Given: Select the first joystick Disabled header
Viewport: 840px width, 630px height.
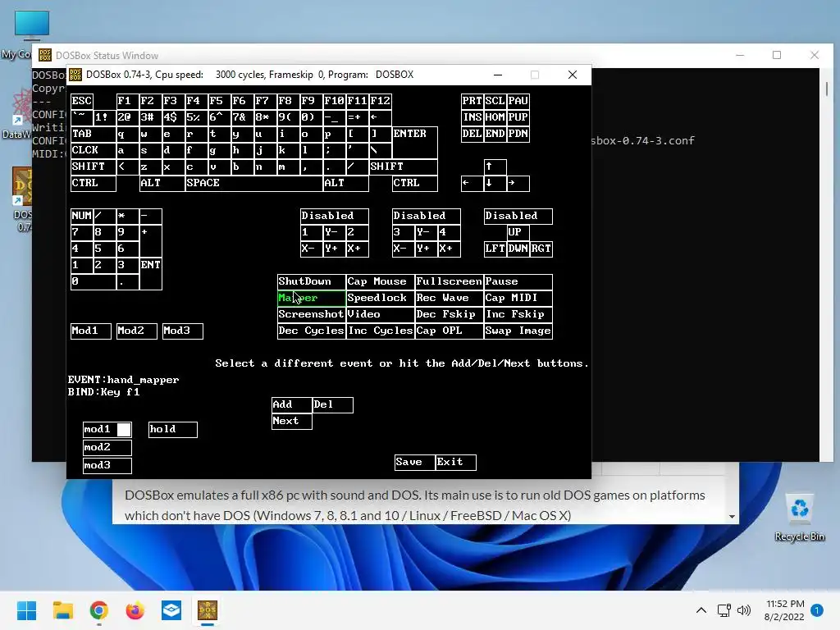Looking at the screenshot, I should tap(335, 216).
